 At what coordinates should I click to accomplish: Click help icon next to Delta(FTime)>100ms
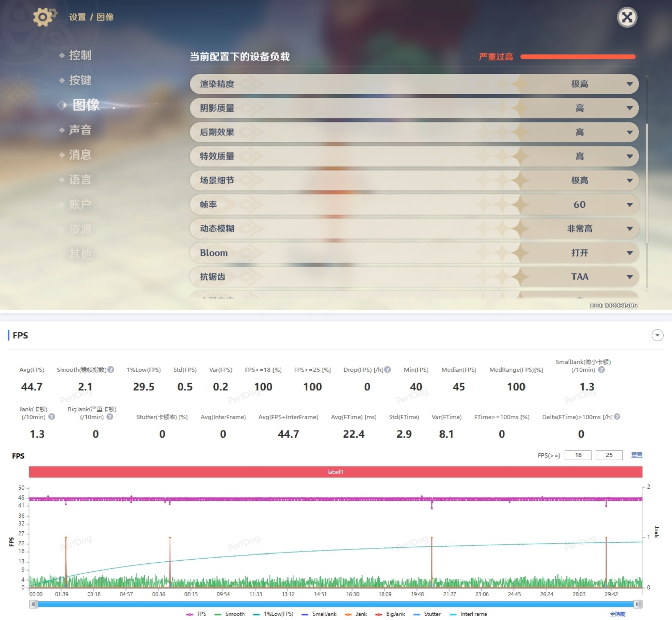[617, 417]
